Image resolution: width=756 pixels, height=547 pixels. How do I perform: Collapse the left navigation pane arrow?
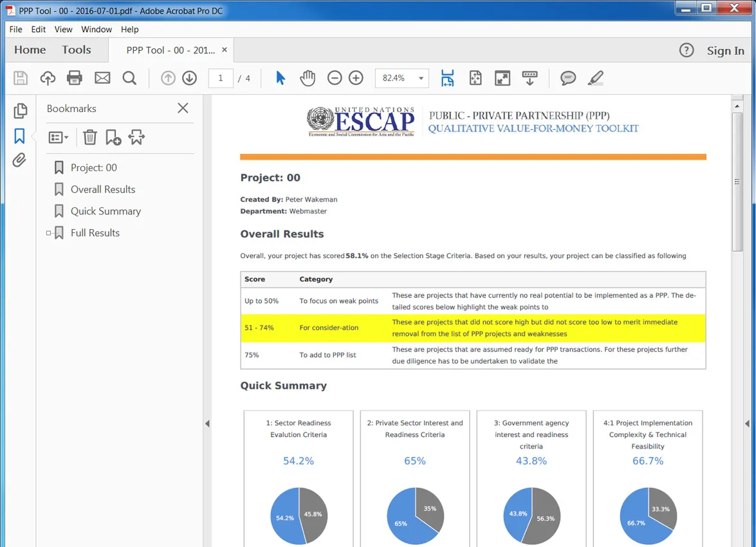(207, 423)
